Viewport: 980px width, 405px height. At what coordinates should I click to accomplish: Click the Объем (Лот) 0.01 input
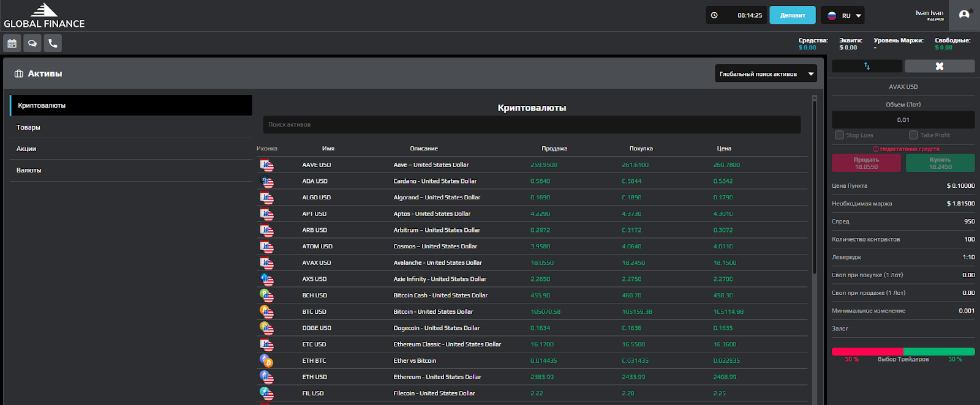click(x=903, y=120)
